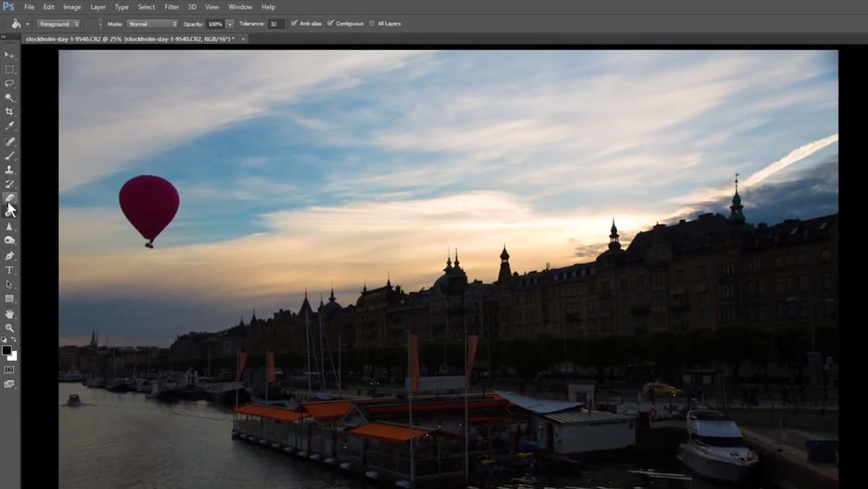
Task: Swap foreground and background colors
Action: [x=14, y=339]
